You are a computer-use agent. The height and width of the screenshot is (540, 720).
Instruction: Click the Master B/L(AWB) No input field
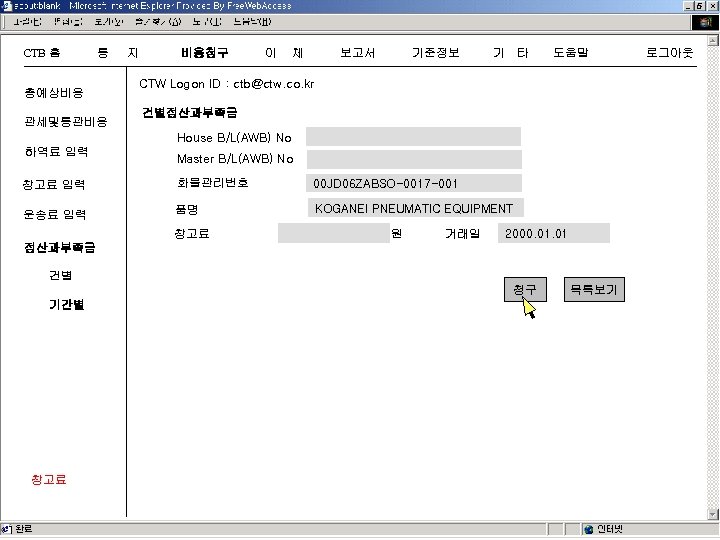(414, 159)
